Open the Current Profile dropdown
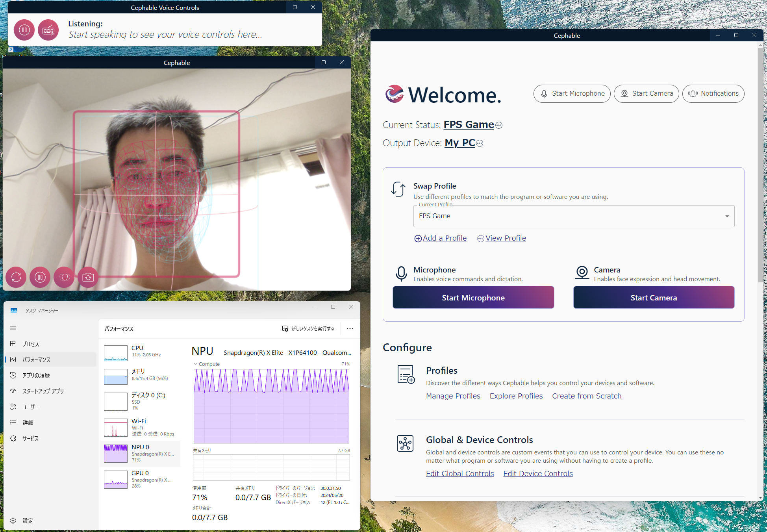This screenshot has height=532, width=767. (x=574, y=216)
